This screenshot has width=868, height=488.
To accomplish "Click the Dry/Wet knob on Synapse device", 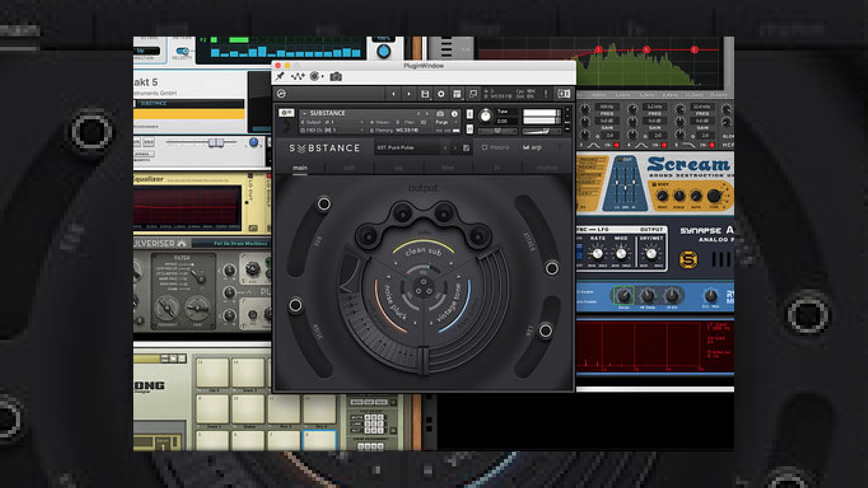I will tap(651, 253).
